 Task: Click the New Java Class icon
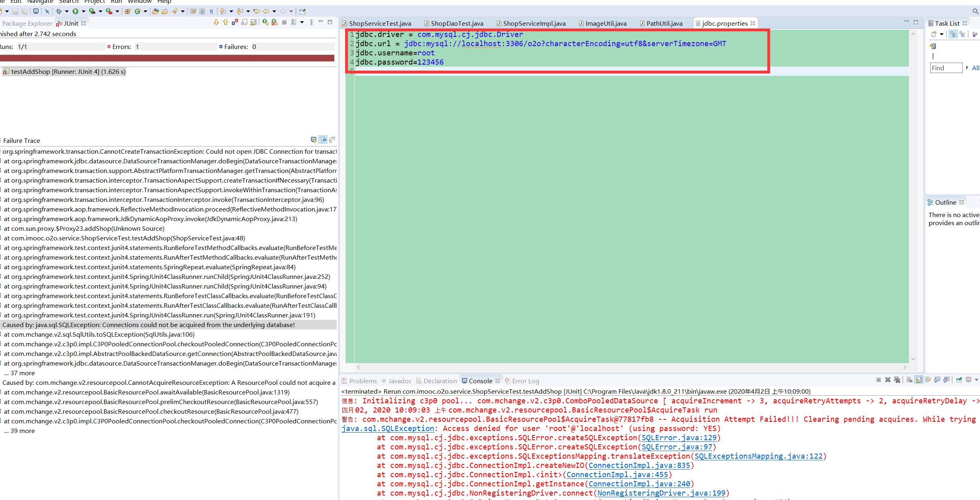138,11
